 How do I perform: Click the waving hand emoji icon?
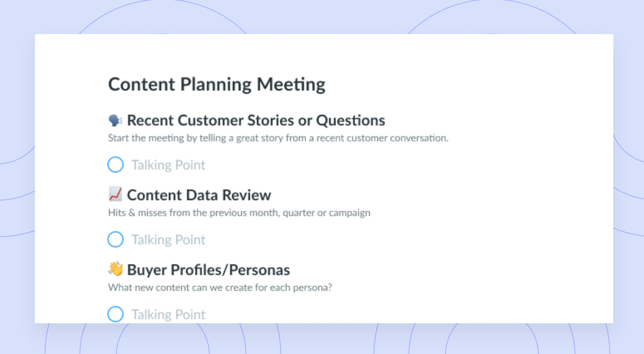[x=116, y=269]
